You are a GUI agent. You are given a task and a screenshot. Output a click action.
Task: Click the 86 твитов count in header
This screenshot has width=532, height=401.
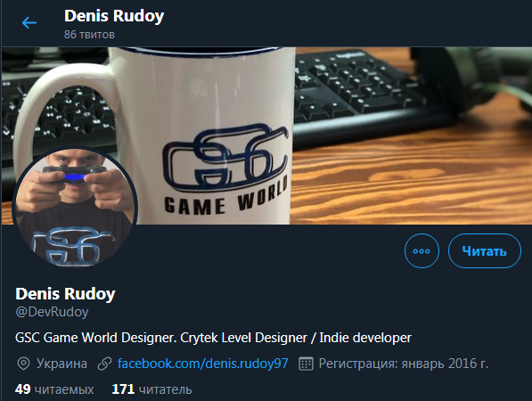click(x=89, y=34)
